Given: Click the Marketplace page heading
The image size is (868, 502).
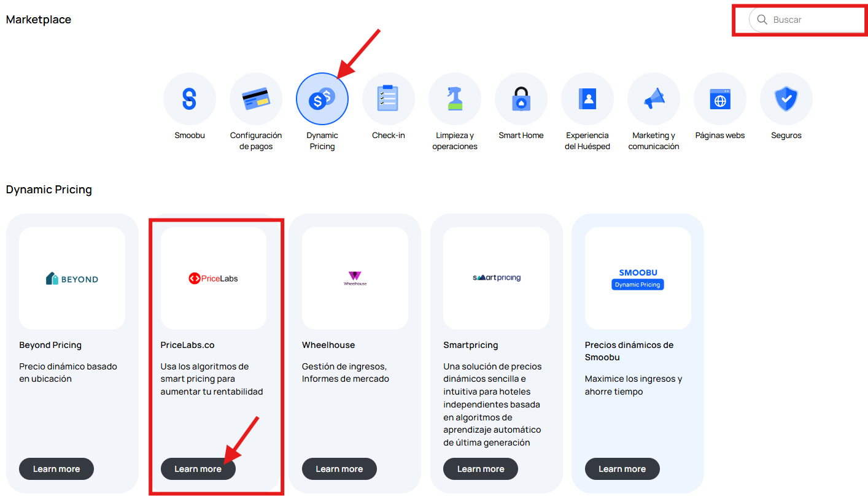Looking at the screenshot, I should pos(39,20).
